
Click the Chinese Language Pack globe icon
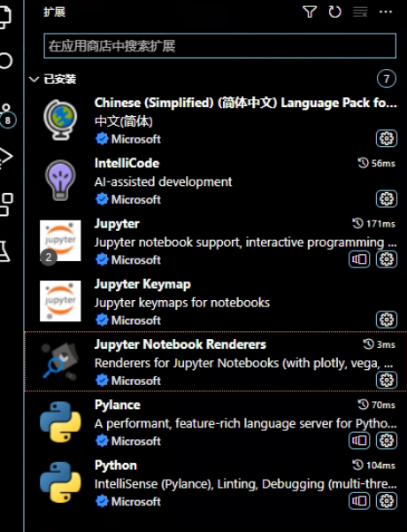point(60,120)
